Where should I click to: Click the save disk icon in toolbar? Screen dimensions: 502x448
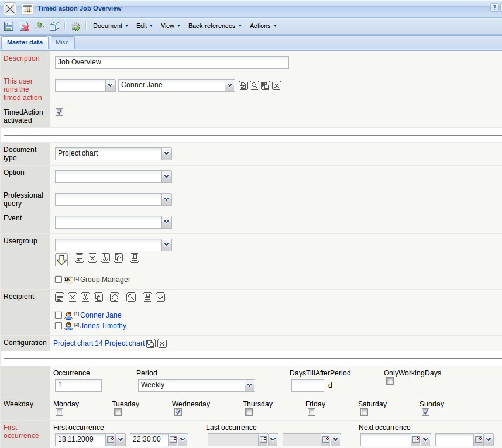coord(9,26)
